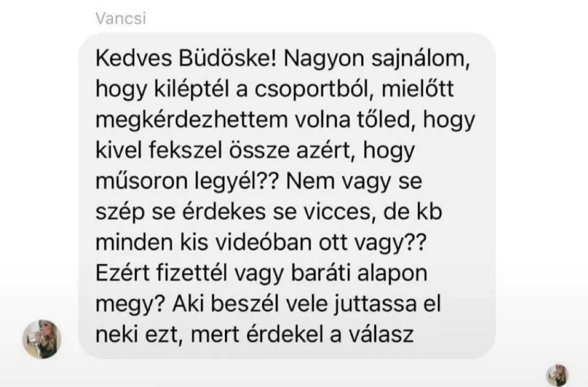Click the word 'érdekes' in the message

tap(224, 212)
